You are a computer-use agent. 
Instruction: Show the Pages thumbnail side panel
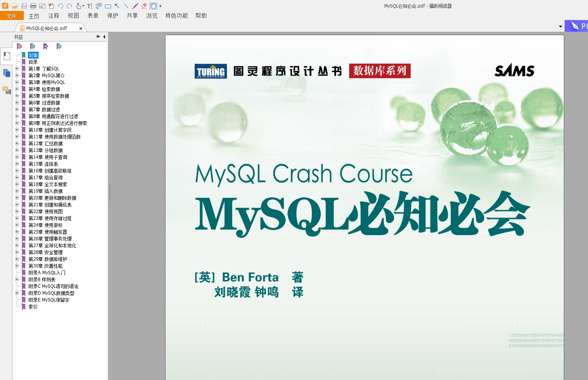(6, 73)
